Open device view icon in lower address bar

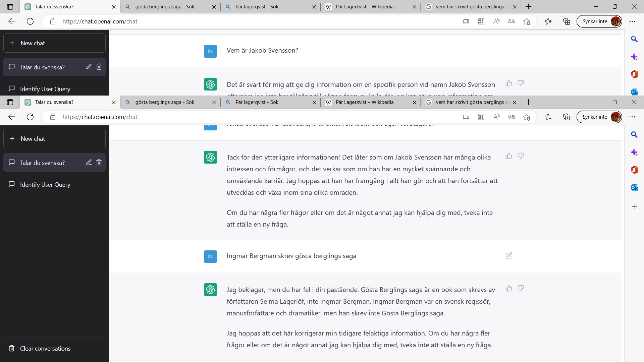point(466,117)
